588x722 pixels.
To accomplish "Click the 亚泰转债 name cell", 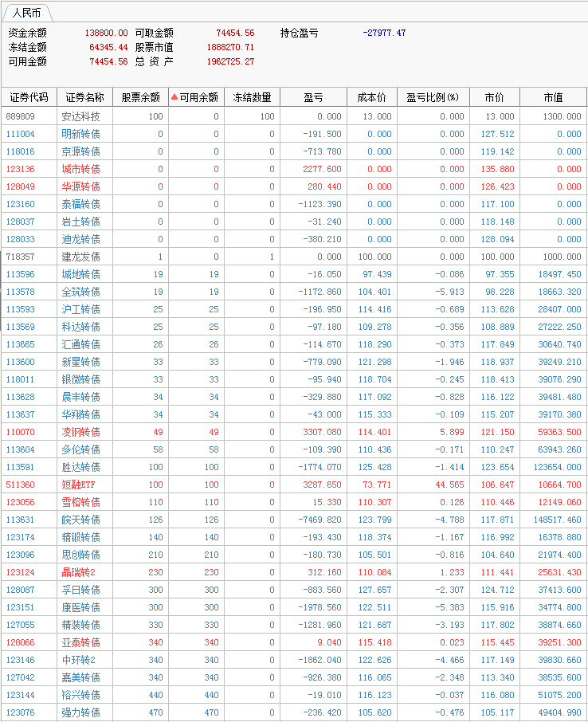I will [x=80, y=642].
